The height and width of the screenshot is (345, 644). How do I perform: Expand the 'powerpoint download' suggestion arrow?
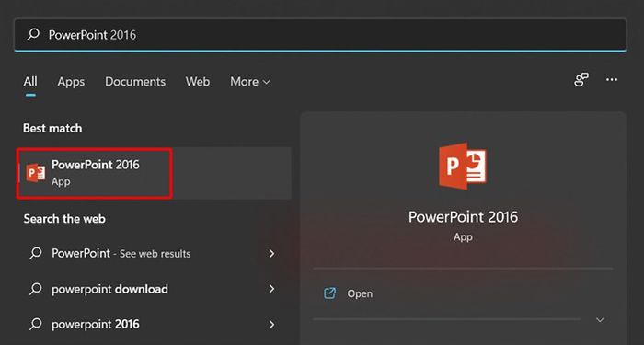click(x=271, y=289)
